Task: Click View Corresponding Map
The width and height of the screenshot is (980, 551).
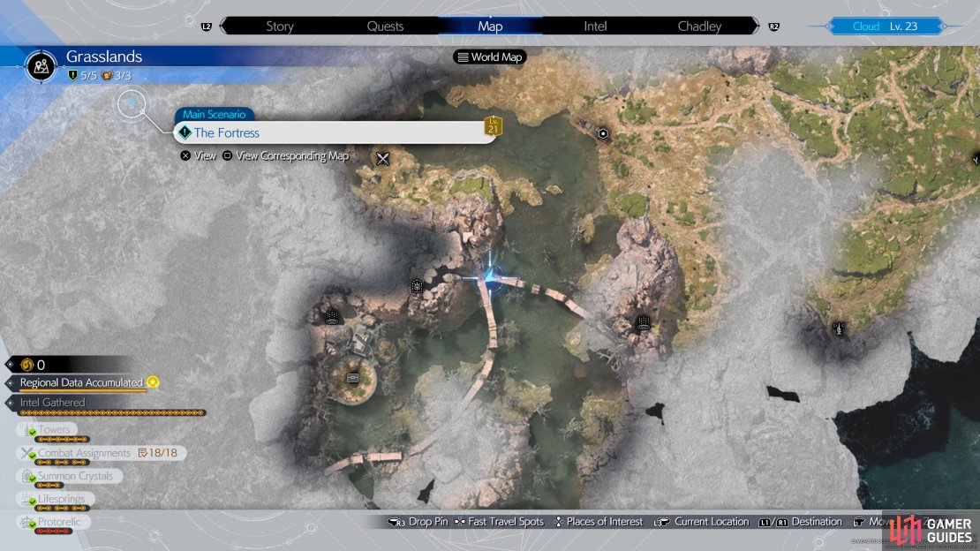Action: click(292, 155)
